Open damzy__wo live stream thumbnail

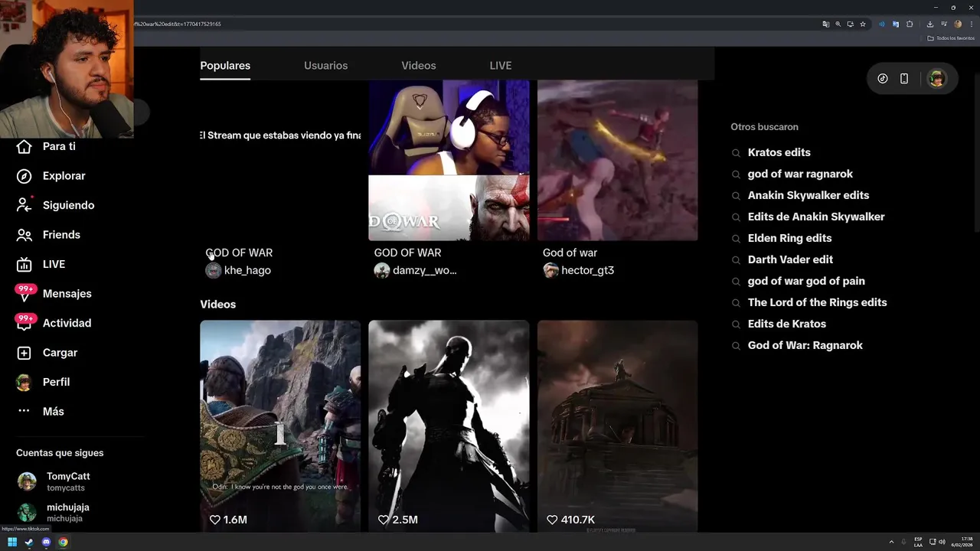click(x=449, y=161)
